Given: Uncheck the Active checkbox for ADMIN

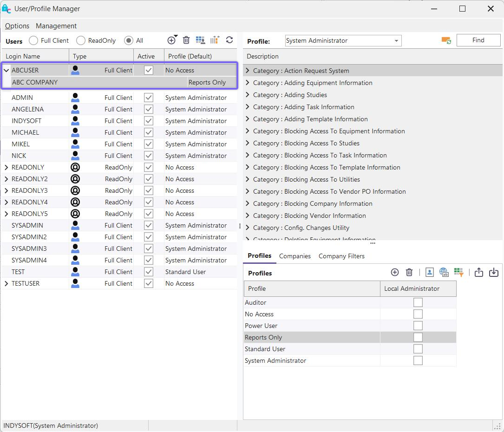Looking at the screenshot, I should point(149,98).
